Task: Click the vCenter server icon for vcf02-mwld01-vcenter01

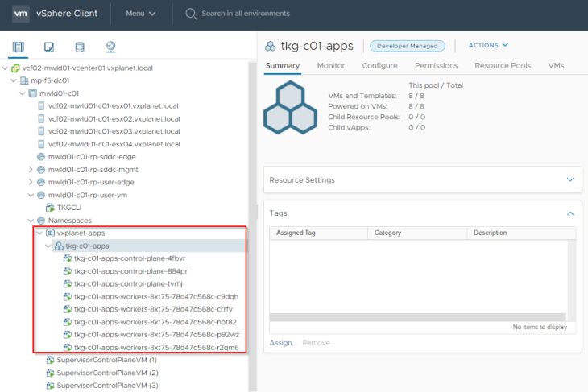Action: click(15, 68)
